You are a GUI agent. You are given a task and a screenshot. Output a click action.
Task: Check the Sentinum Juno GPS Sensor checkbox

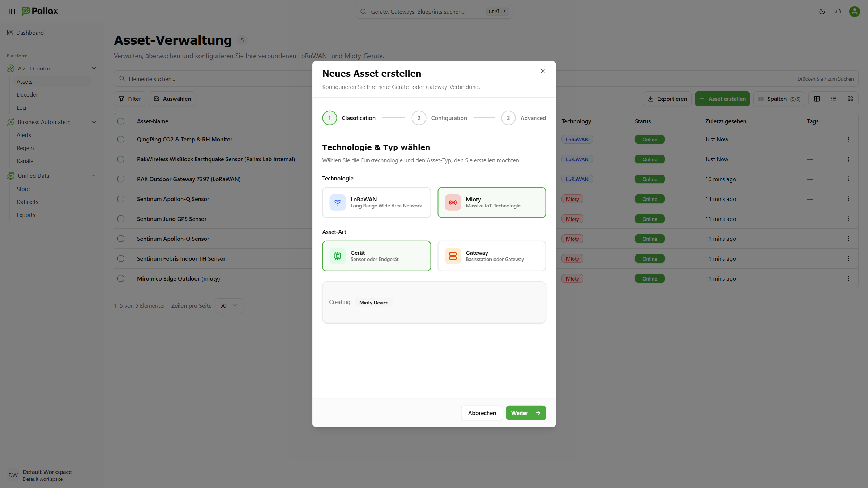(121, 219)
